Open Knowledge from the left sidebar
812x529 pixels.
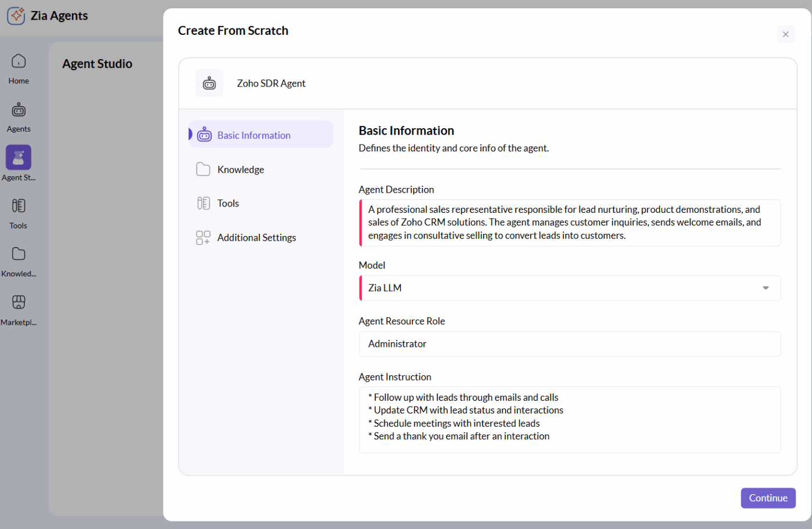coord(18,260)
